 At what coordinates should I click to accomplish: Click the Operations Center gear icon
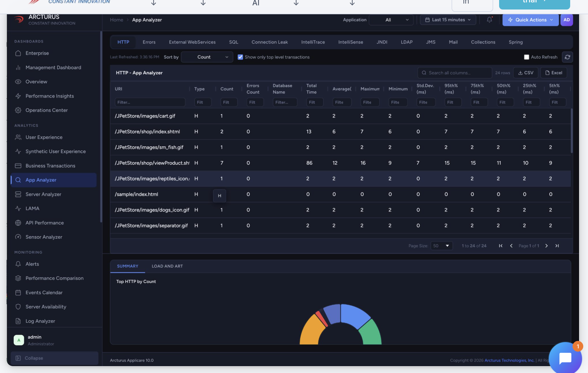click(x=18, y=110)
